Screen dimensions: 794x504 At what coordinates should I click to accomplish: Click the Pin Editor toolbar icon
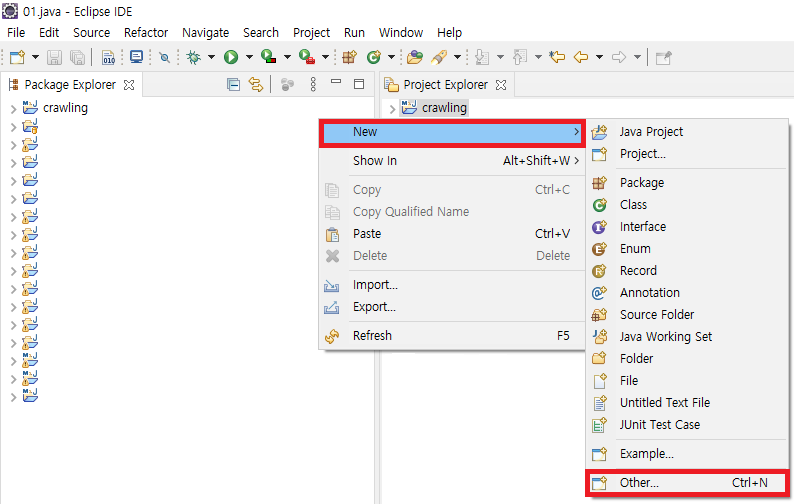[663, 57]
